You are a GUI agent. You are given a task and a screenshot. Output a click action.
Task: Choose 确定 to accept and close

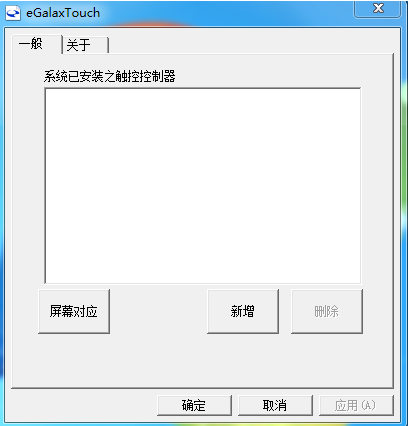[x=194, y=405]
